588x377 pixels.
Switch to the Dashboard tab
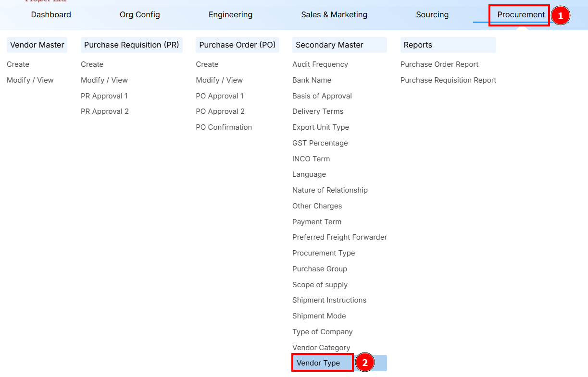click(x=50, y=14)
